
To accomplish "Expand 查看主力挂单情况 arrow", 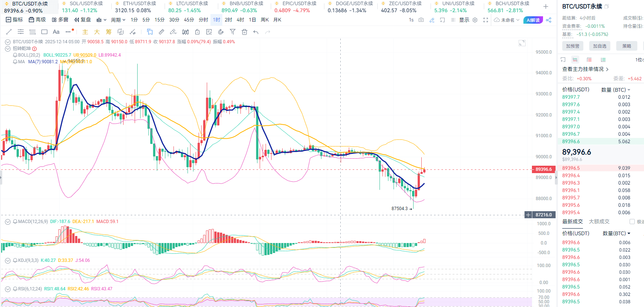I will coord(607,69).
